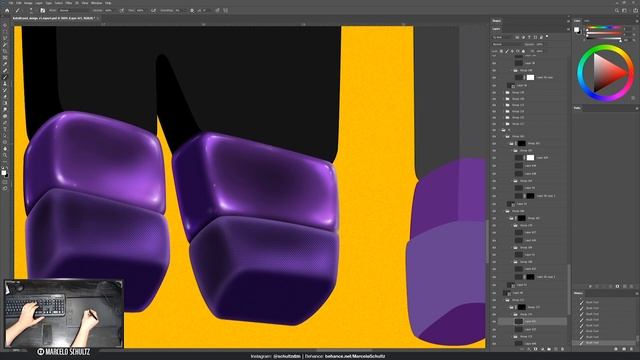The image size is (640, 360).
Task: Open the layer Opacity dropdown
Action: tap(540, 44)
